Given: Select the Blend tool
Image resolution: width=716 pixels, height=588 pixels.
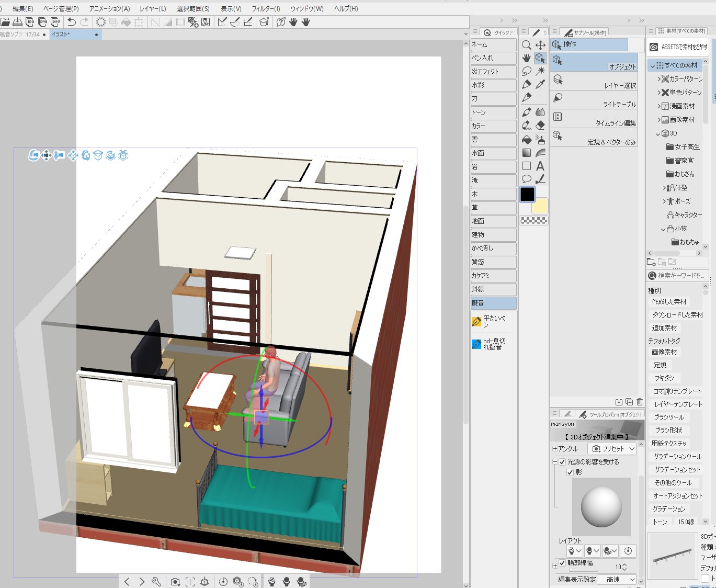Looking at the screenshot, I should [540, 111].
